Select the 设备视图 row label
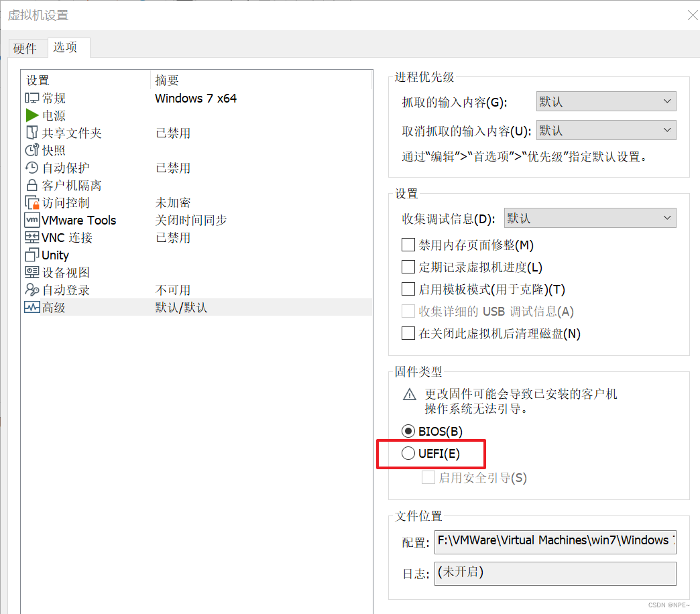700x614 pixels. click(66, 272)
